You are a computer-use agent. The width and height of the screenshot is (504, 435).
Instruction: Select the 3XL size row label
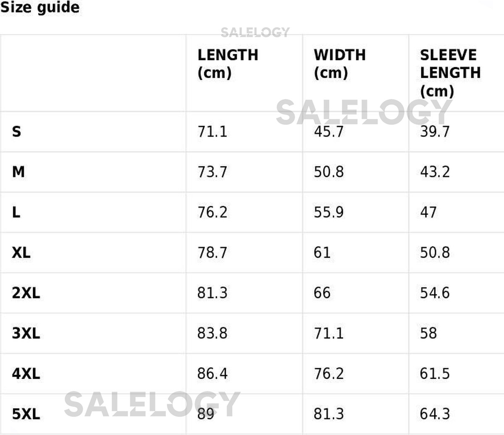[26, 333]
